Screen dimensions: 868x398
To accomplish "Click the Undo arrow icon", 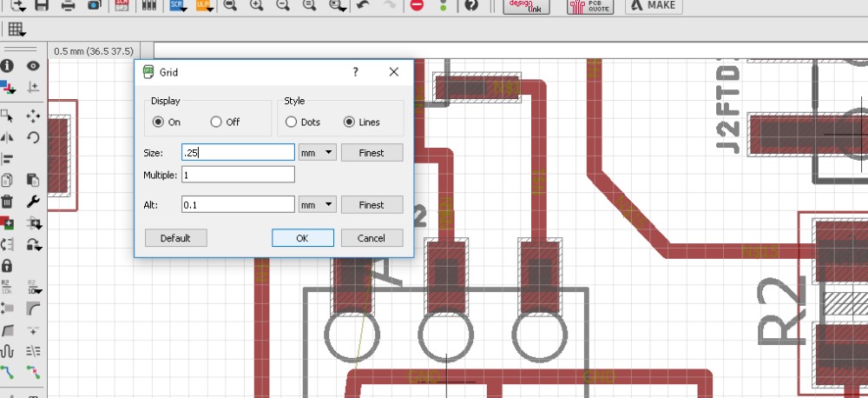I will click(x=363, y=5).
